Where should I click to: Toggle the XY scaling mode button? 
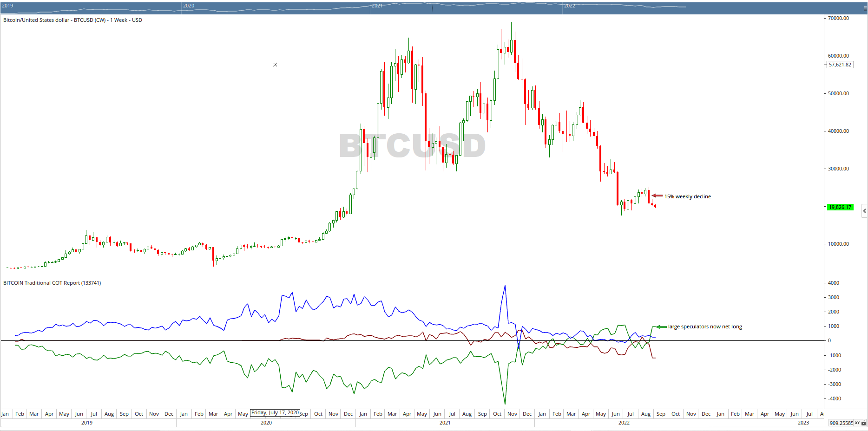857,423
